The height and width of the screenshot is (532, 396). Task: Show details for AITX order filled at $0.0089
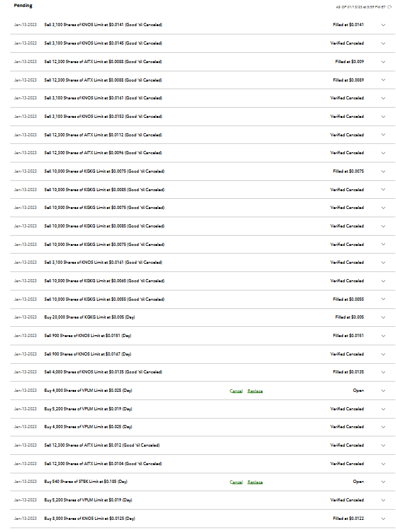[383, 80]
